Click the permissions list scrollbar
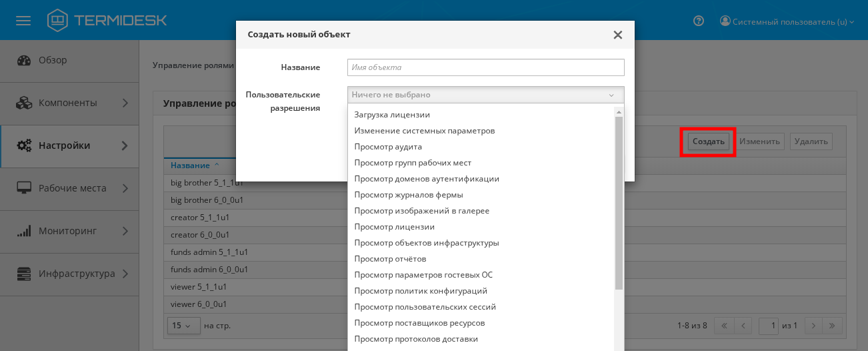The height and width of the screenshot is (351, 868). pyautogui.click(x=619, y=200)
